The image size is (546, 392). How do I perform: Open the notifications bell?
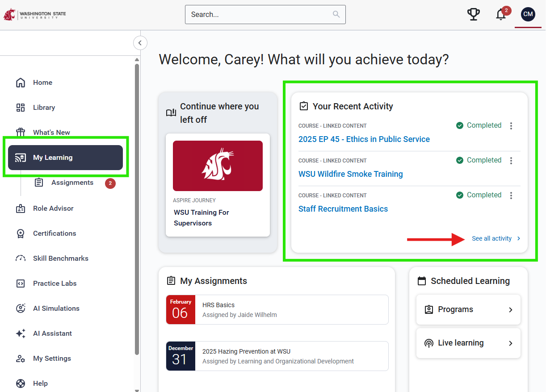coord(501,15)
